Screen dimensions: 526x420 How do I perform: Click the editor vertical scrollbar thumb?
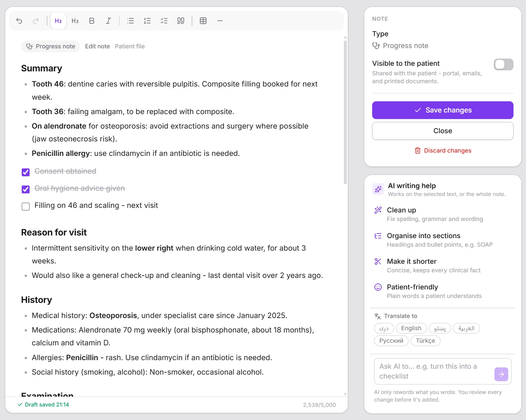[x=345, y=112]
